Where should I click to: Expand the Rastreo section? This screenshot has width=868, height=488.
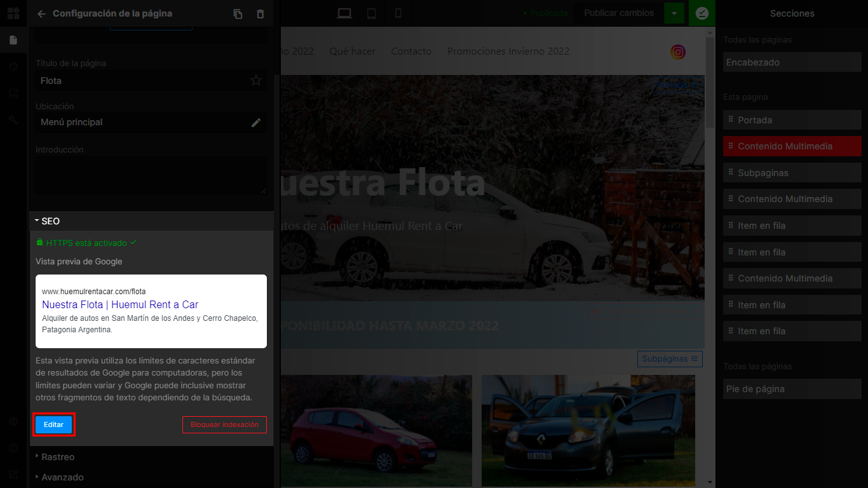click(58, 457)
